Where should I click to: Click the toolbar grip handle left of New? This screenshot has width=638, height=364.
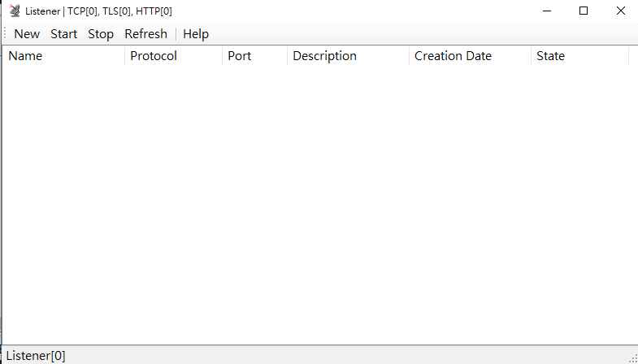click(6, 34)
